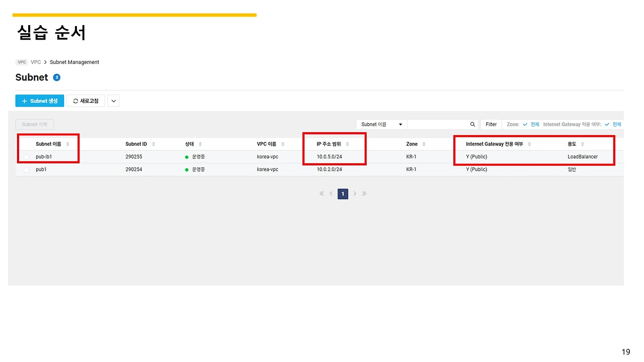This screenshot has height=362, width=644.
Task: Sort by VPC 이름 using its arrows
Action: pyautogui.click(x=283, y=144)
